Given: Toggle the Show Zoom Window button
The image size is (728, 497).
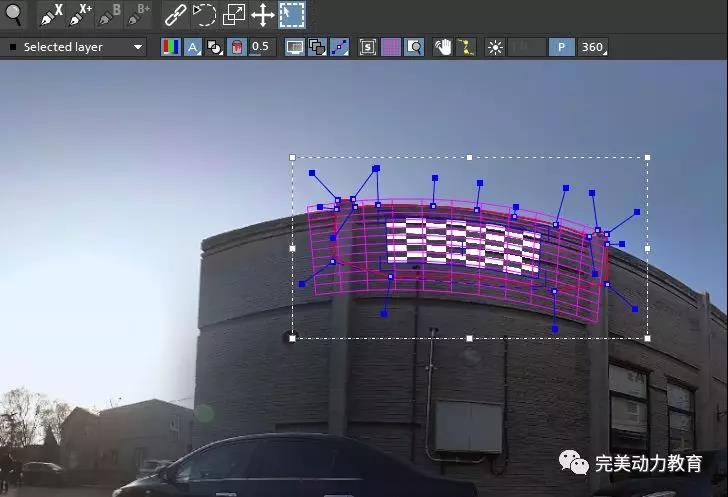Looking at the screenshot, I should pos(414,47).
